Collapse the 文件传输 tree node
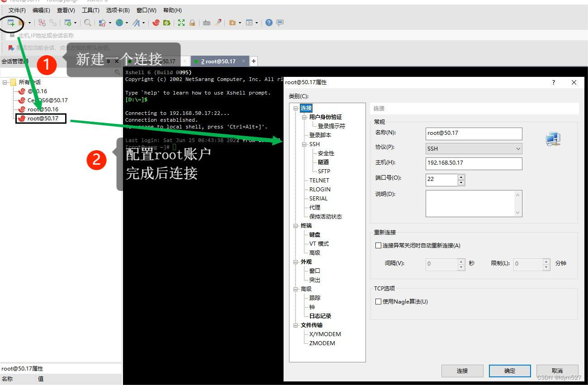Image resolution: width=588 pixels, height=385 pixels. 296,325
